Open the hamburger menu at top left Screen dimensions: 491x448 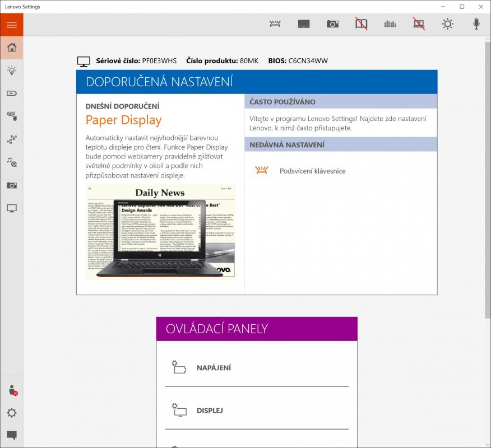pos(11,25)
